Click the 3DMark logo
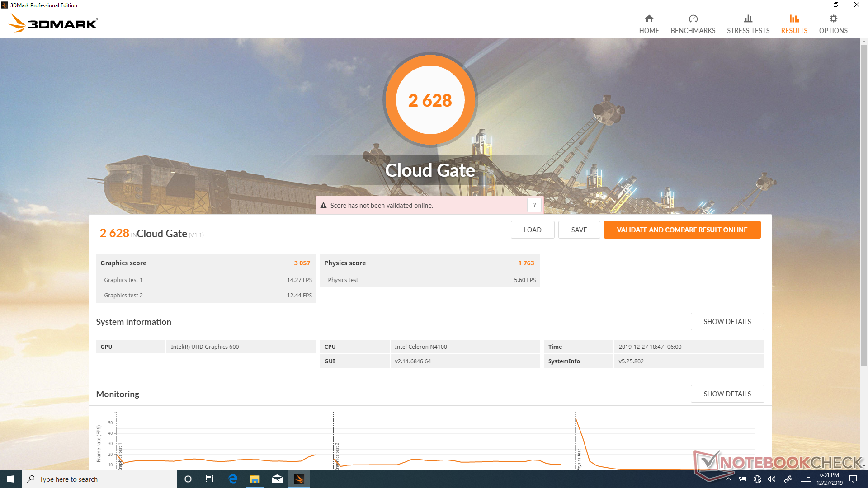Screen dimensions: 868x488 coord(53,23)
